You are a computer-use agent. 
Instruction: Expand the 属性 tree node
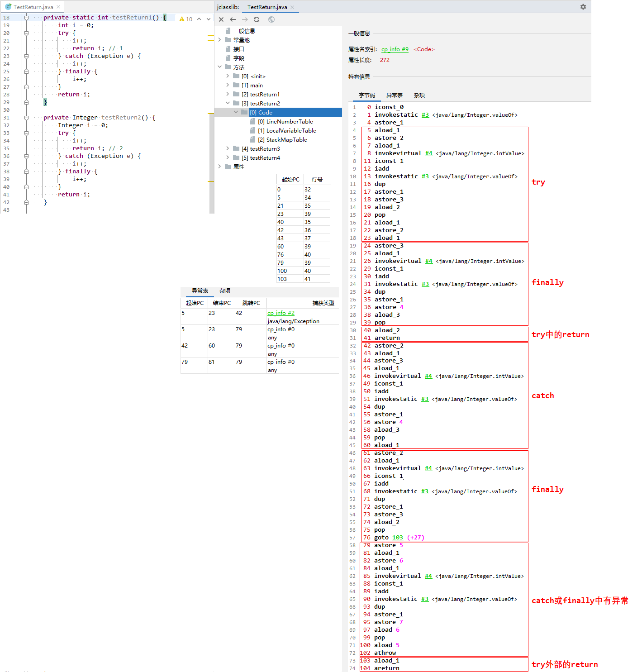pos(220,167)
